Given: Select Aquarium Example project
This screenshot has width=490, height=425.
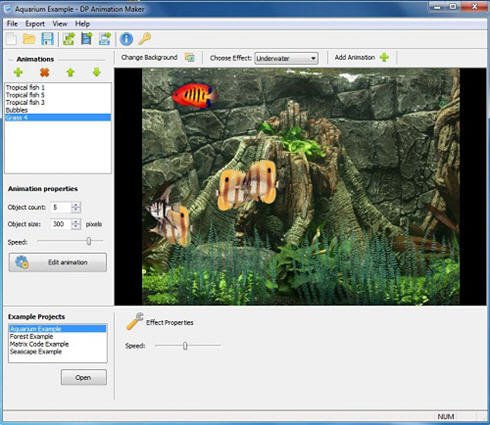Looking at the screenshot, I should pos(58,329).
